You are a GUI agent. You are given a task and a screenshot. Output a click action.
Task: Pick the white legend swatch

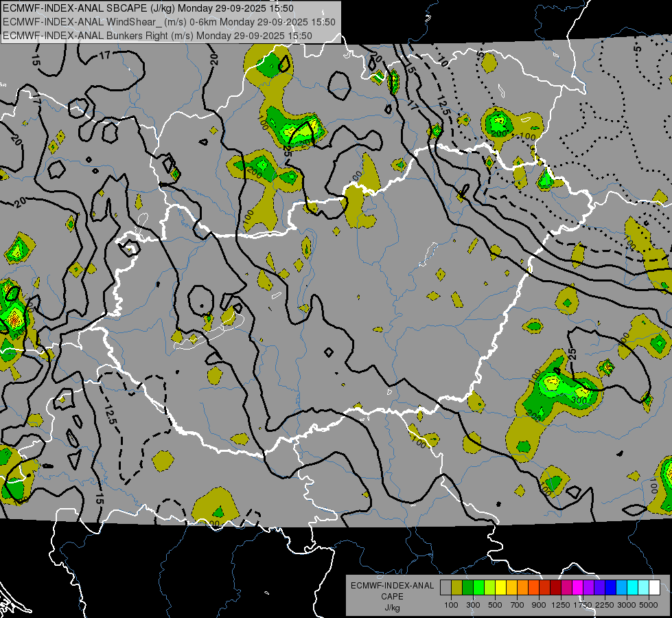click(655, 587)
